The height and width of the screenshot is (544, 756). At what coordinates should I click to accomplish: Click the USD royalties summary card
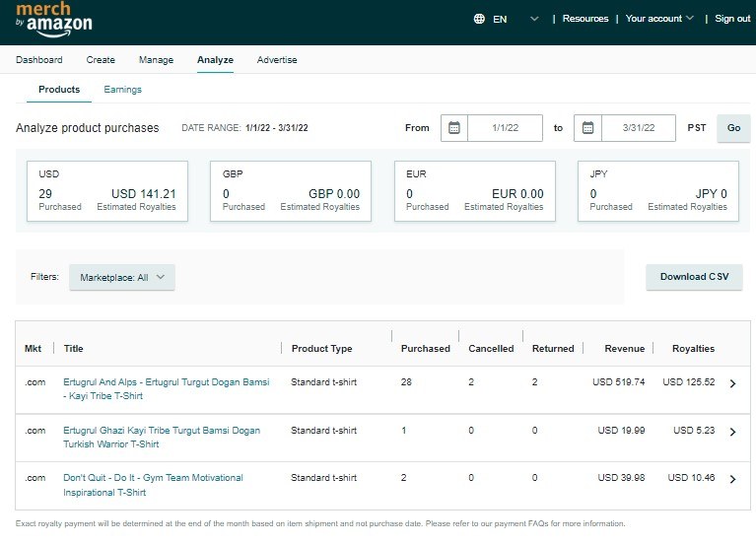coord(107,191)
